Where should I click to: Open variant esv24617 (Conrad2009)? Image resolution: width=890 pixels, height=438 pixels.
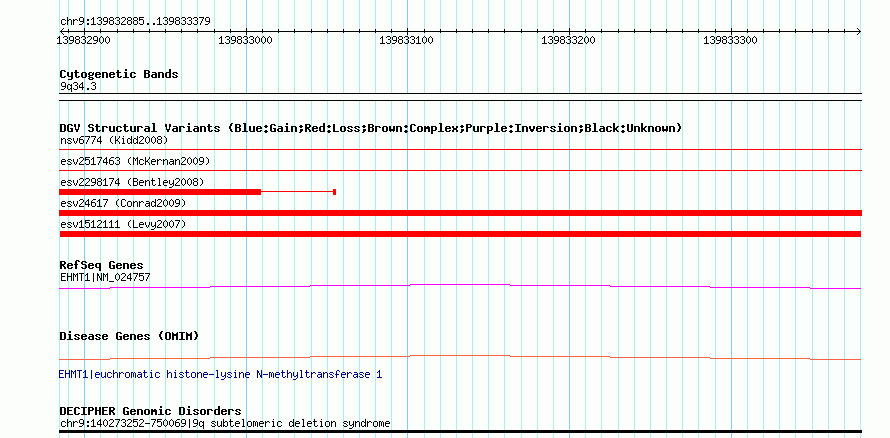click(123, 203)
